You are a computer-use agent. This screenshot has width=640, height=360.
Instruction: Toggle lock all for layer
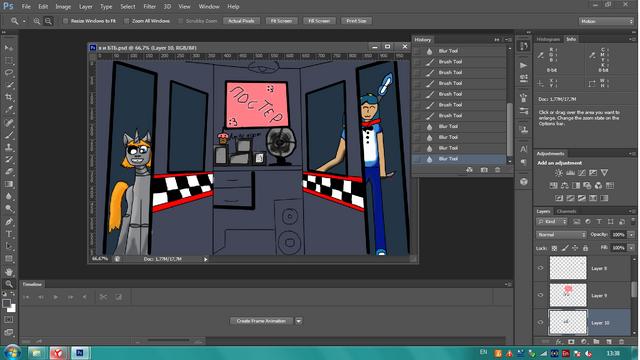pyautogui.click(x=586, y=248)
